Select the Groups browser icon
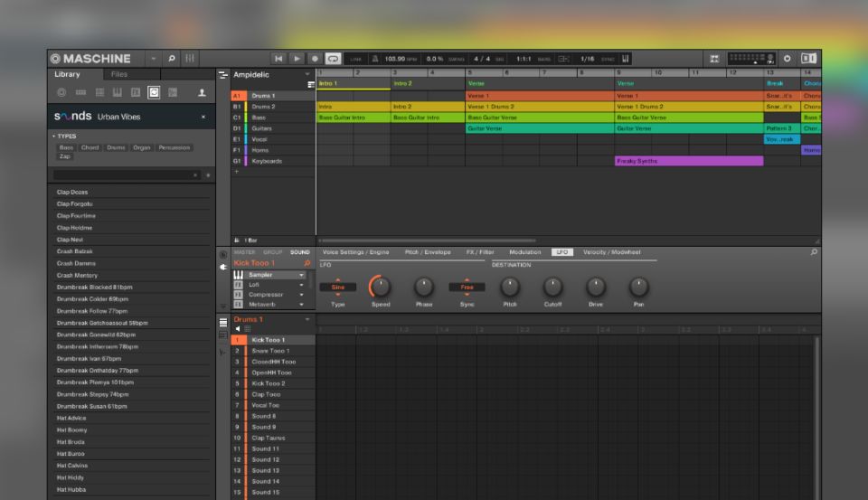Screen dimensions: 868x500 80,92
